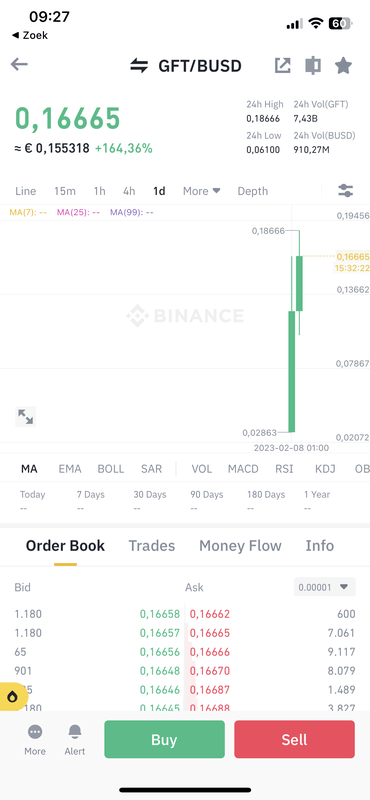Expand chart to fullscreen icon

(x=26, y=416)
